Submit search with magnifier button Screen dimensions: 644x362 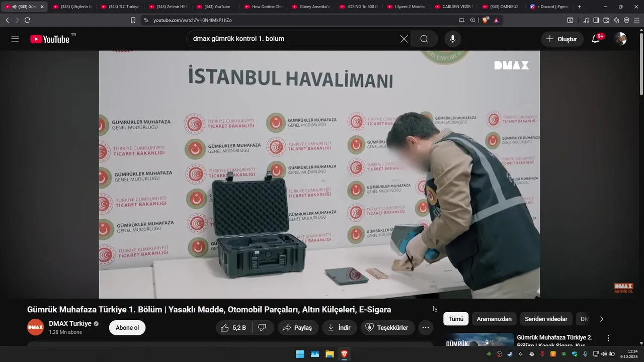tap(424, 39)
